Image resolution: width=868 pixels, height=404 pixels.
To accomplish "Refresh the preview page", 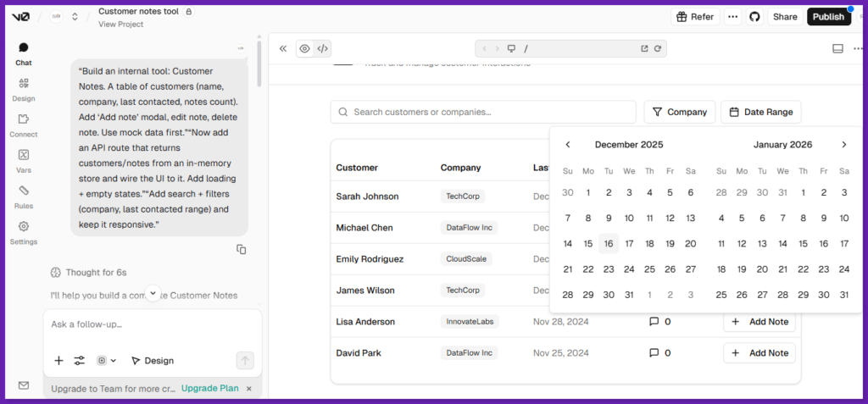I will pyautogui.click(x=657, y=48).
